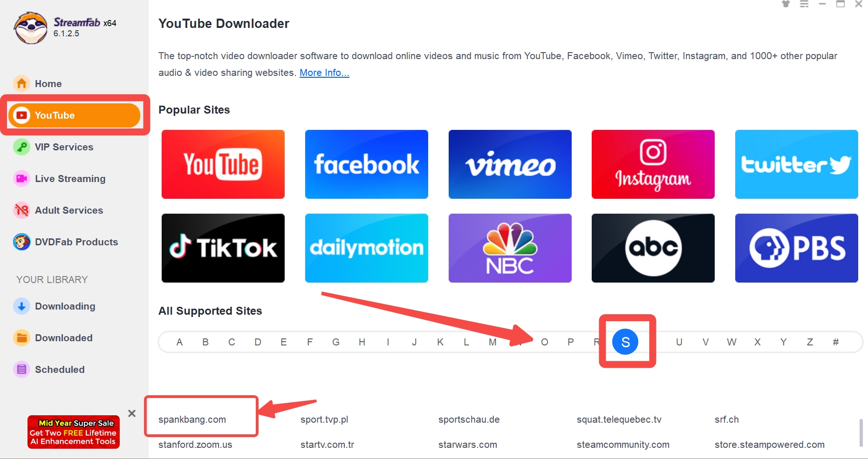Click the Mid Year Super Sale banner

click(73, 432)
